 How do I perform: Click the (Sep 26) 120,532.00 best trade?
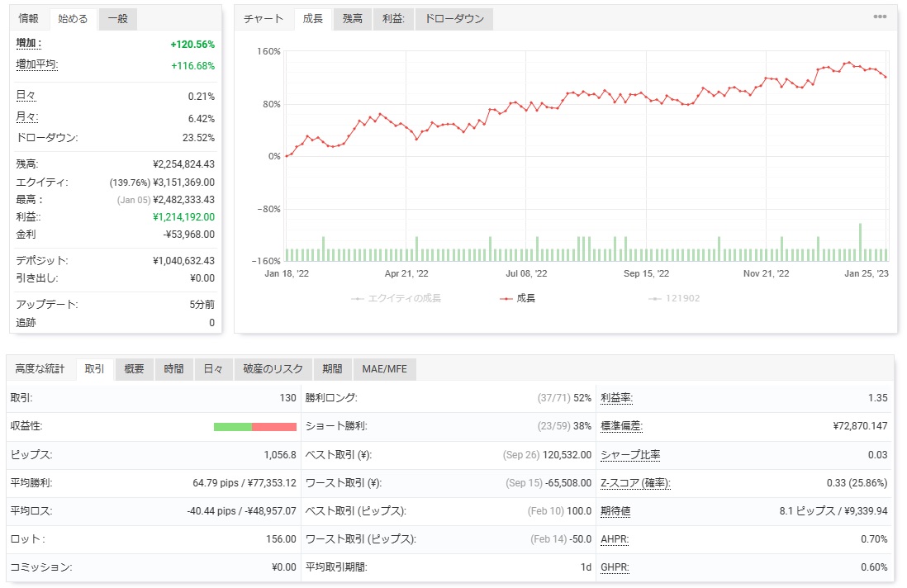[x=547, y=455]
